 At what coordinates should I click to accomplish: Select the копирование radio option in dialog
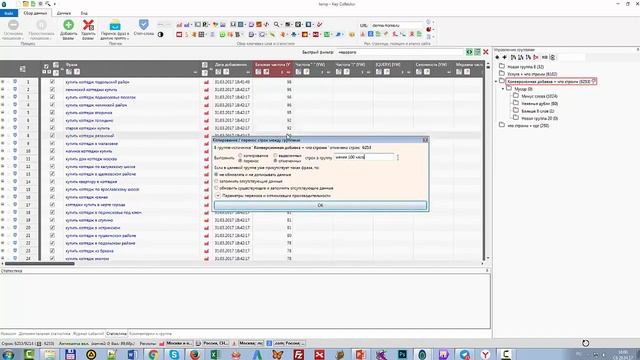[x=240, y=156]
